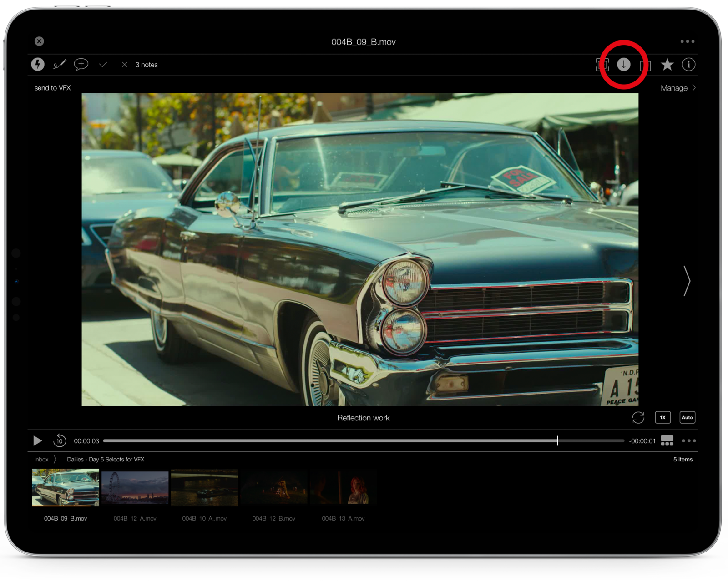728x582 pixels.
Task: Tap the remaining time -00:00:01
Action: point(642,441)
